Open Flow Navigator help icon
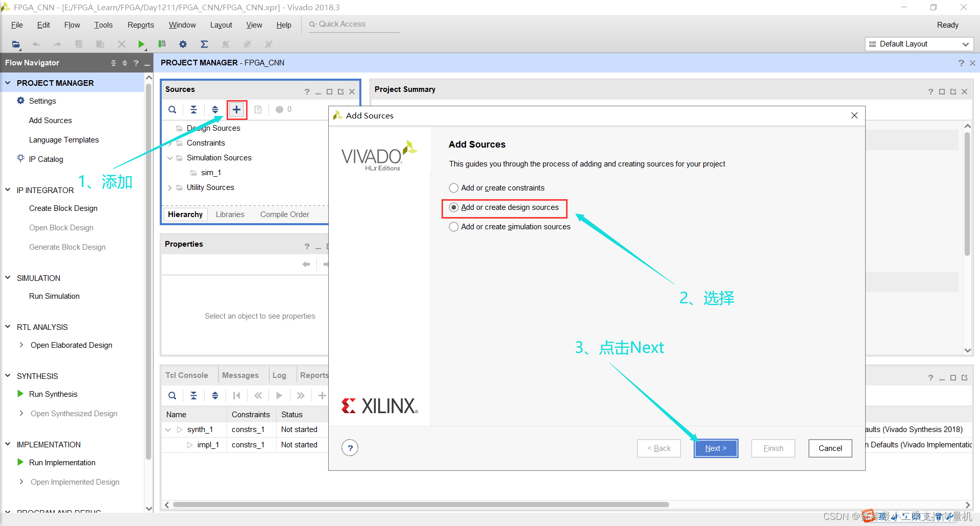 [x=136, y=63]
